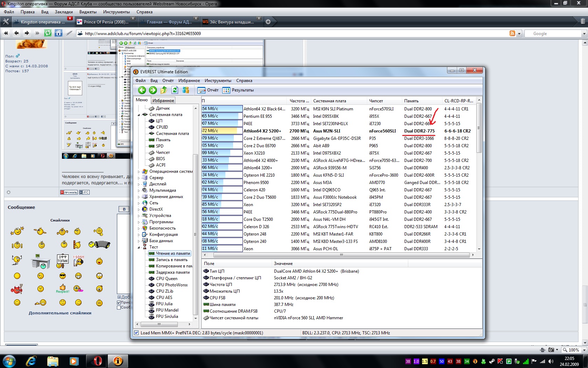Select the BIOS tree item
Image resolution: width=588 pixels, height=368 pixels.
click(157, 159)
